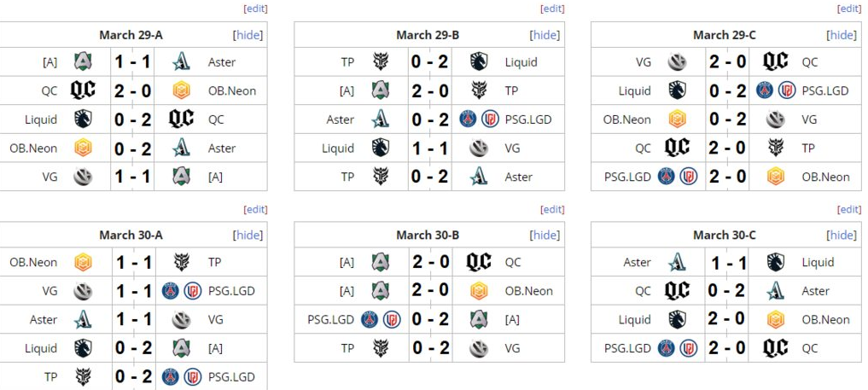This screenshot has height=390, width=868.
Task: Open edit link above March 30-B table
Action: 552,209
